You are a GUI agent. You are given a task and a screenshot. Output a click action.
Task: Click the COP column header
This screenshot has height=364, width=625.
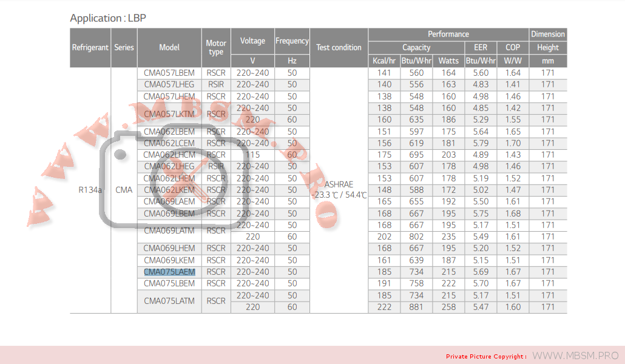point(513,47)
